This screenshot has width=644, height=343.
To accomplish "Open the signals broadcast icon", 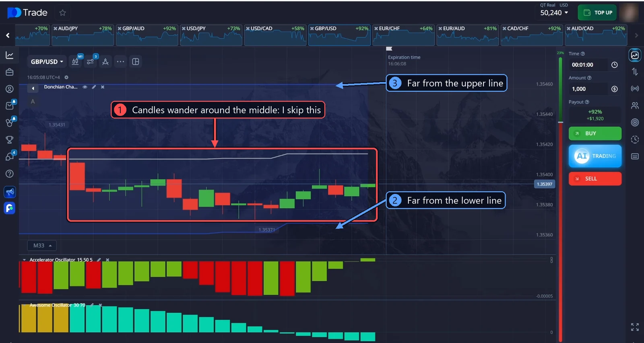I will tap(635, 88).
